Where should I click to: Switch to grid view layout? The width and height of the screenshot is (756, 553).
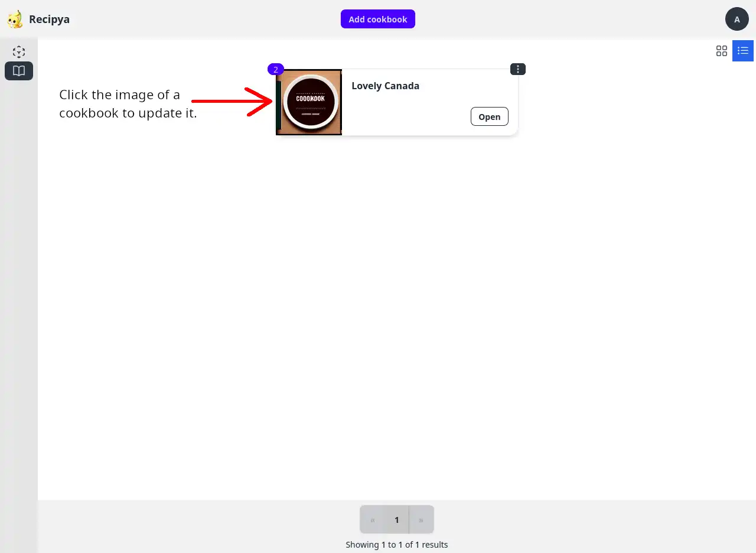pos(722,51)
